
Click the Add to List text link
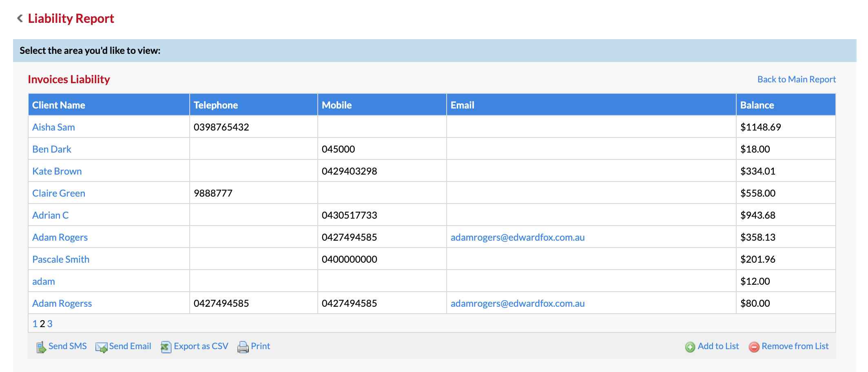point(718,346)
